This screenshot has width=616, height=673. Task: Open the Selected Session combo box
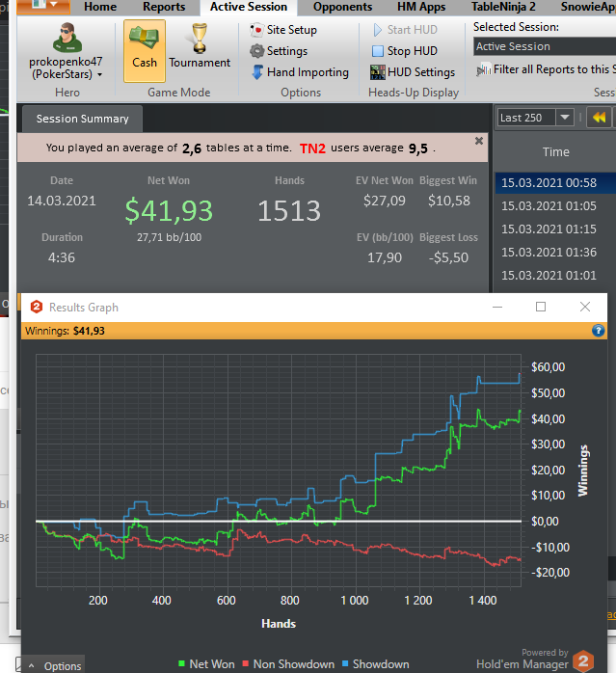click(x=545, y=46)
